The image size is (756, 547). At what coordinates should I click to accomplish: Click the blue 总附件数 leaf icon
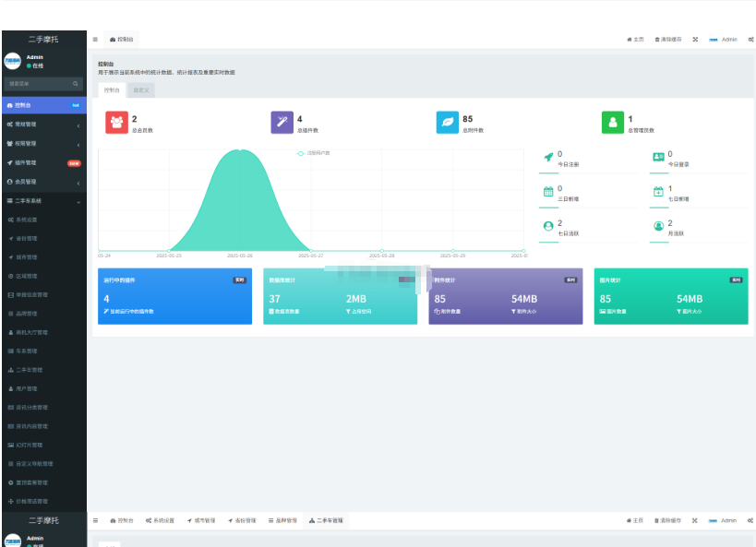point(447,123)
